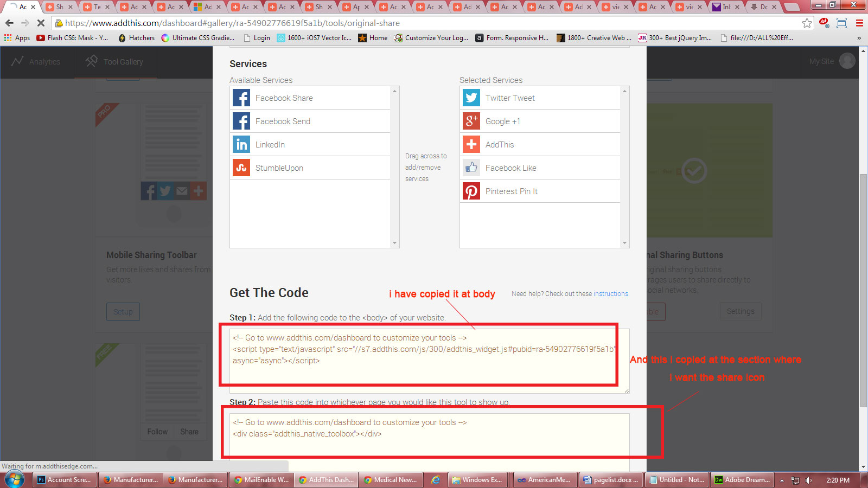The image size is (868, 488).
Task: Switch to the browser tab labeled Ap
Action: click(x=355, y=7)
